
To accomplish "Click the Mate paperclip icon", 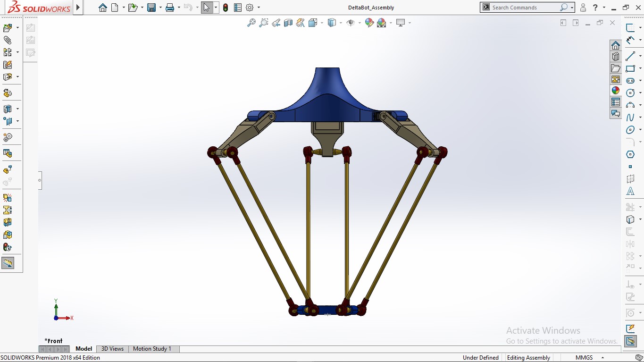I will (x=8, y=40).
